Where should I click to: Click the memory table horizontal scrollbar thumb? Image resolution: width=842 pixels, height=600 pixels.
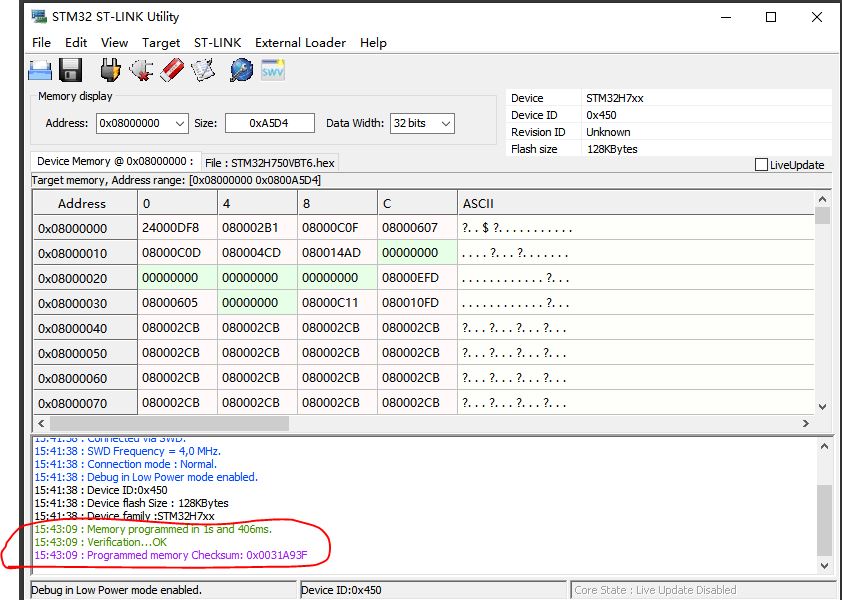tap(169, 423)
